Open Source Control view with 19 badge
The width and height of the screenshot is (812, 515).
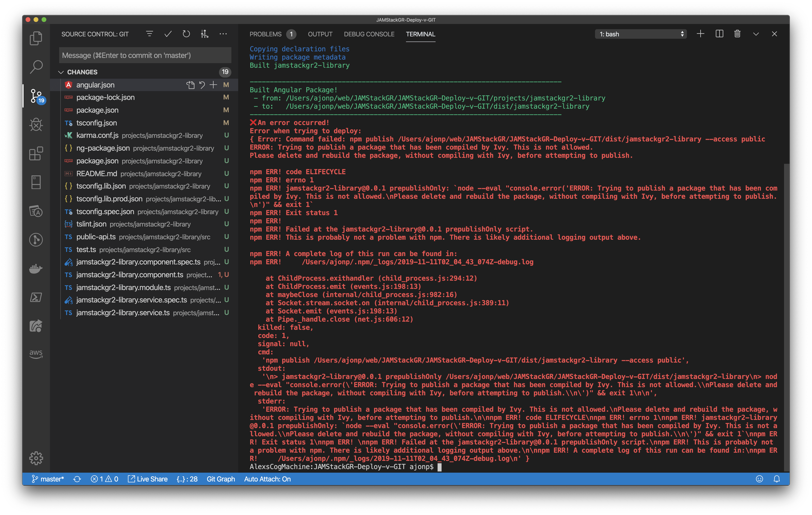click(x=36, y=96)
